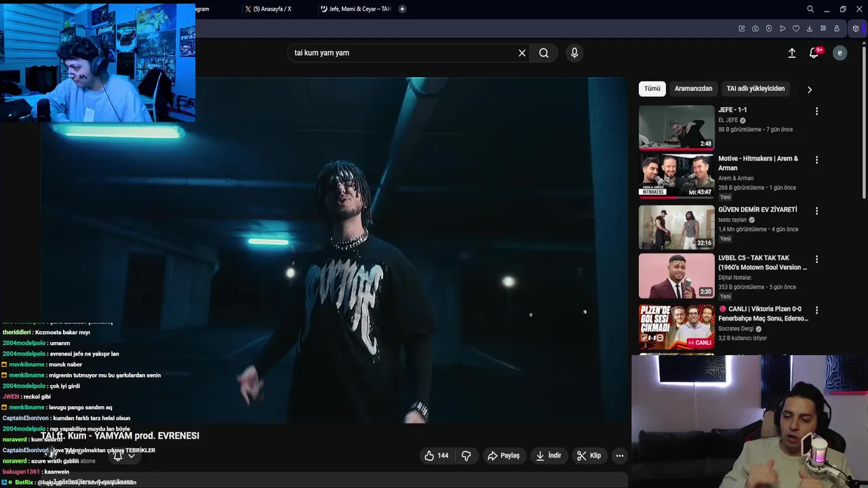Image resolution: width=868 pixels, height=488 pixels.
Task: Open the extensions cube icon
Action: point(856,28)
